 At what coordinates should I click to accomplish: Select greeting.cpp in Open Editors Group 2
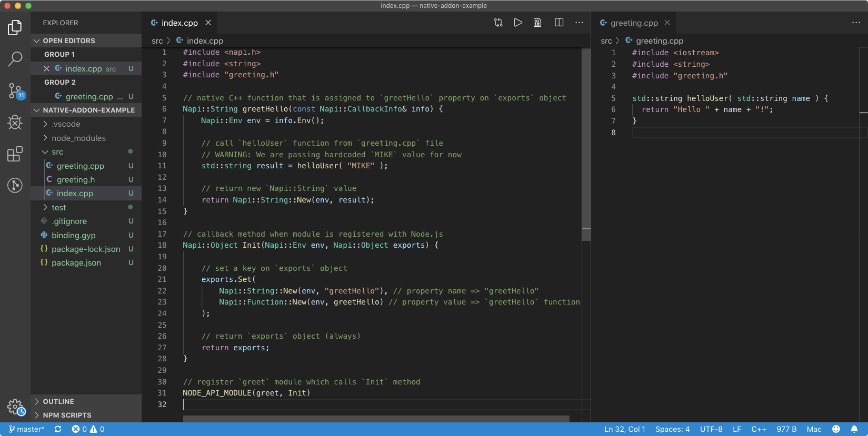86,96
